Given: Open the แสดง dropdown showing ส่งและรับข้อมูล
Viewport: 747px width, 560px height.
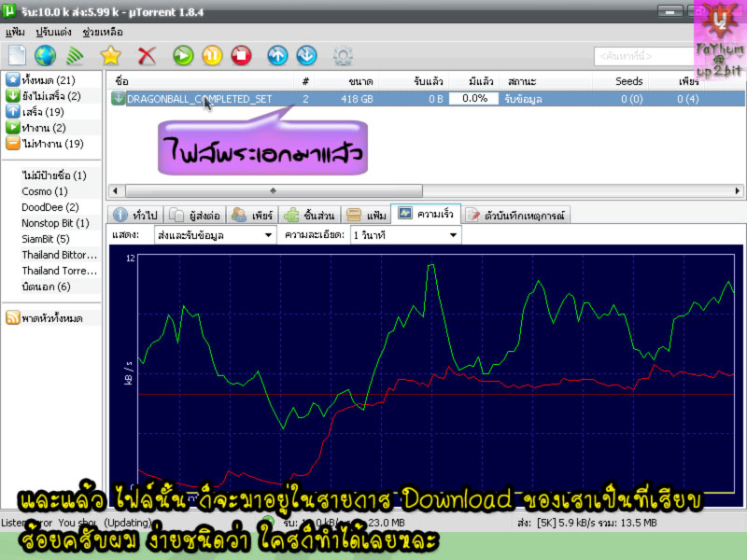Looking at the screenshot, I should [x=216, y=235].
